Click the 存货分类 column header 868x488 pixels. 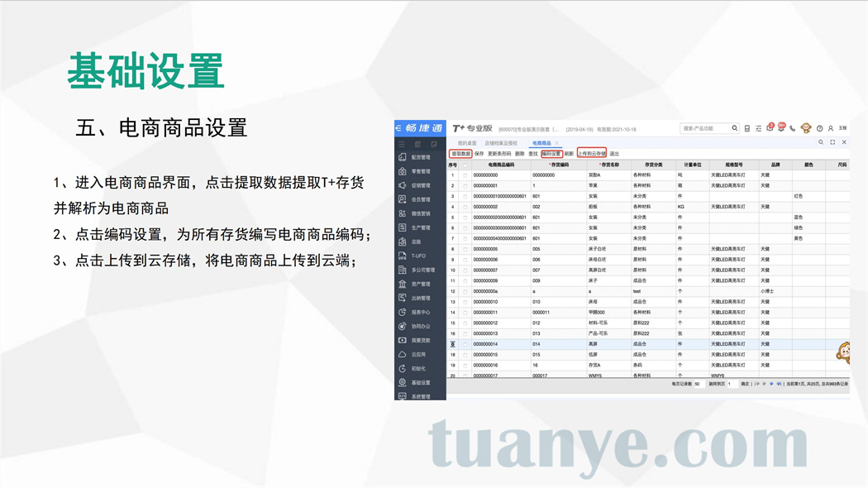[653, 165]
